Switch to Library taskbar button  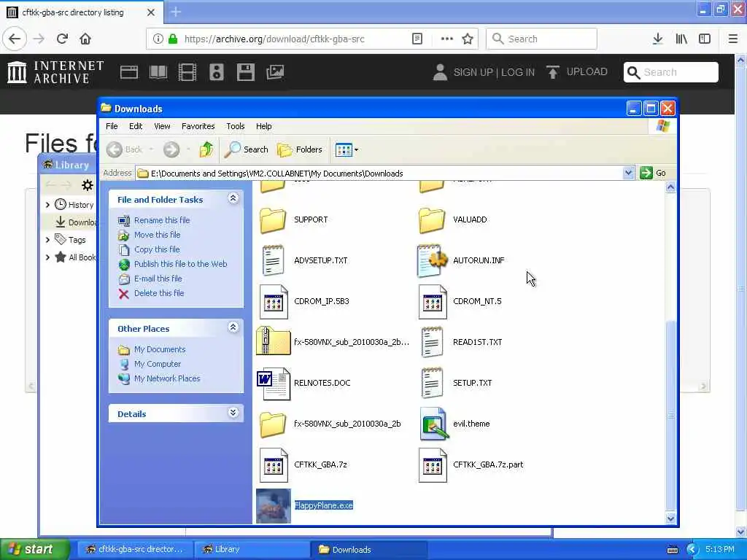pyautogui.click(x=252, y=549)
